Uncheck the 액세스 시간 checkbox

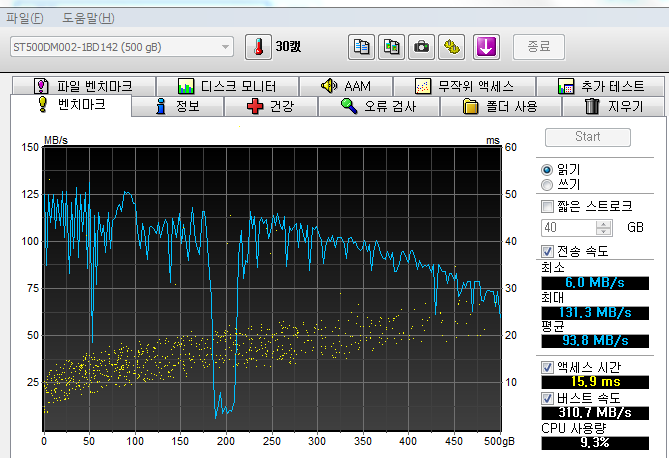547,367
